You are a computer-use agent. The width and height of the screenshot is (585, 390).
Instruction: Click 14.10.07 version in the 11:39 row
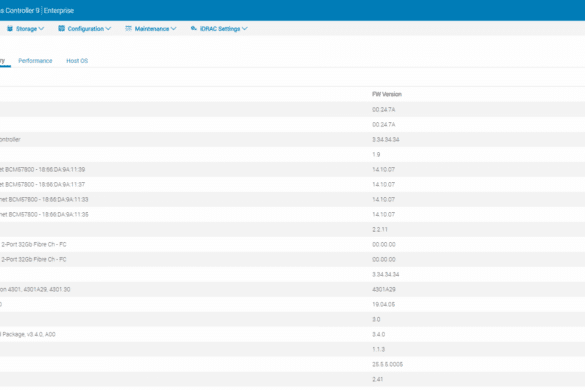(x=384, y=169)
